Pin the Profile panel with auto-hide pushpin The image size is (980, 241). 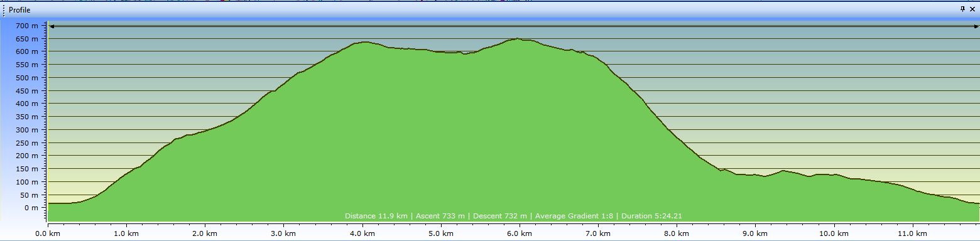tap(962, 10)
